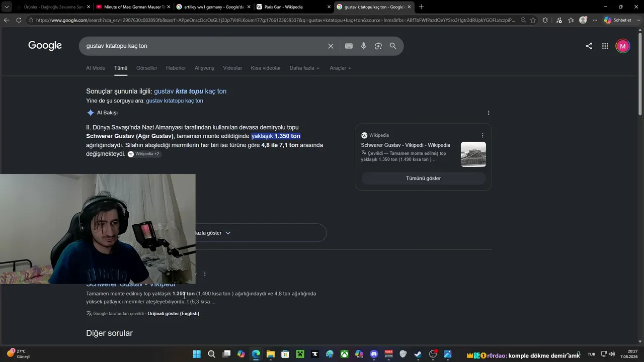Clear the Google search box text
This screenshot has height=362, width=644.
pyautogui.click(x=331, y=46)
